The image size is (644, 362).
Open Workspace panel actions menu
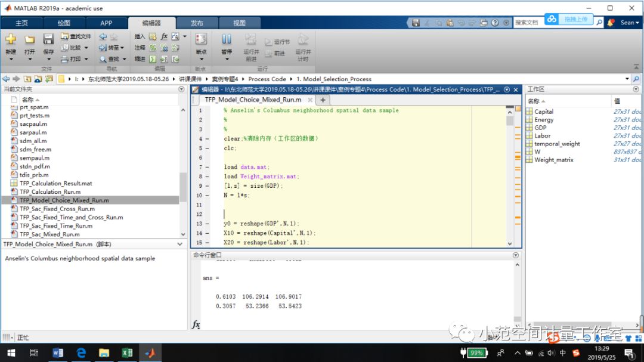pyautogui.click(x=636, y=89)
